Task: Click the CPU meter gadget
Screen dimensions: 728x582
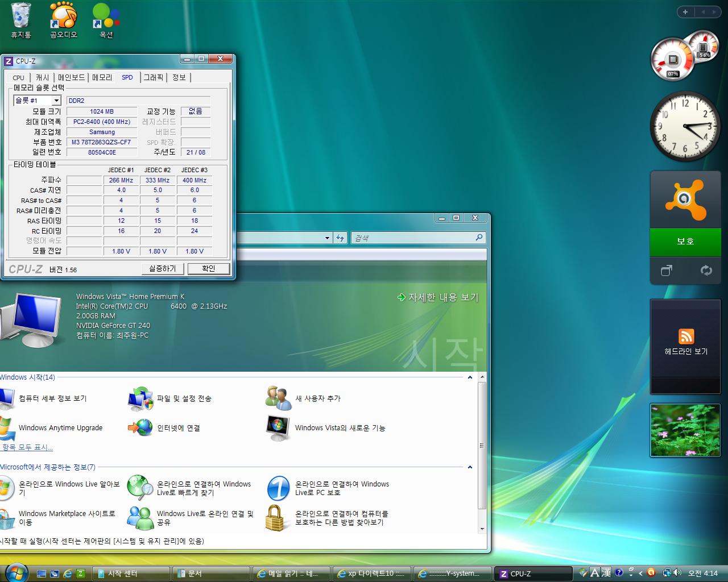Action: coord(685,56)
